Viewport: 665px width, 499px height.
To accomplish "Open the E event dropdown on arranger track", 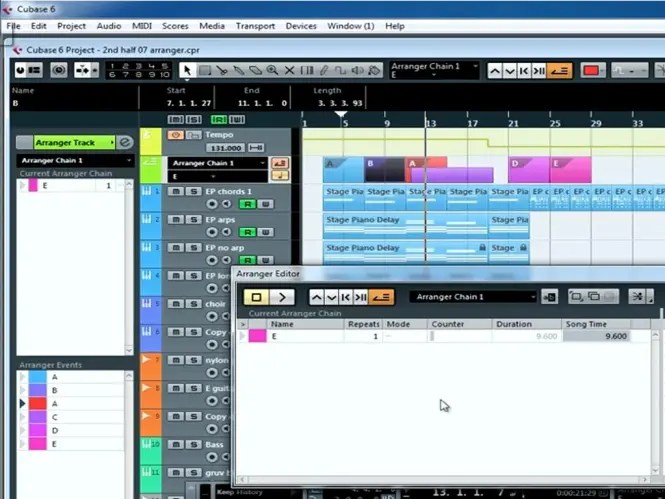I will pyautogui.click(x=218, y=176).
